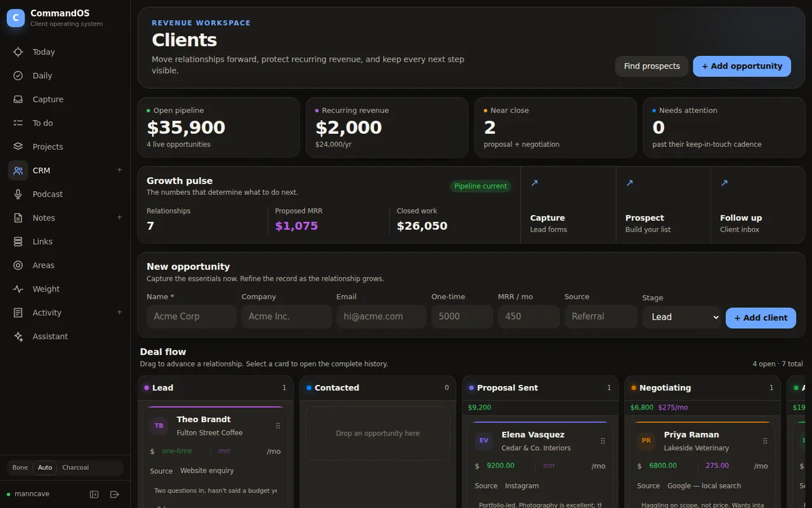Click the Source field with Referral placeholder
Image resolution: width=812 pixels, height=508 pixels.
[601, 316]
